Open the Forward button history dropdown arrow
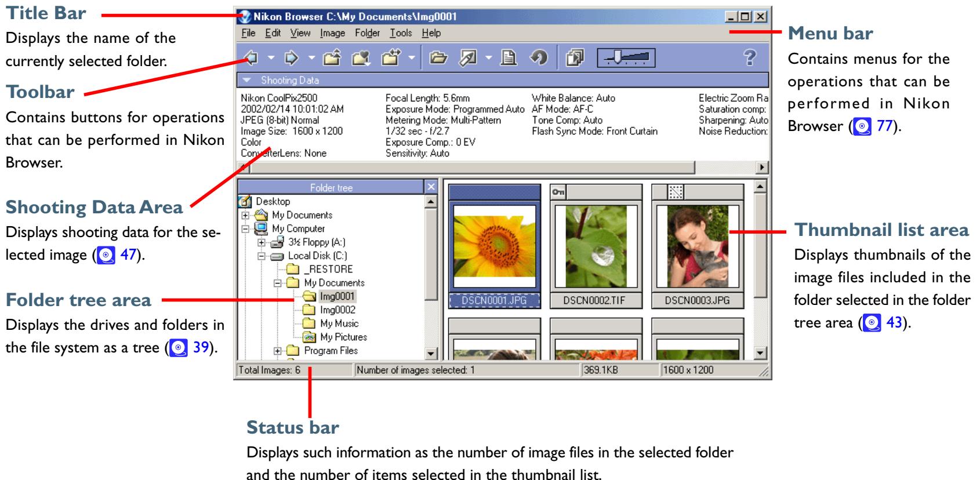Screen dimensions: 980x480 (311, 58)
